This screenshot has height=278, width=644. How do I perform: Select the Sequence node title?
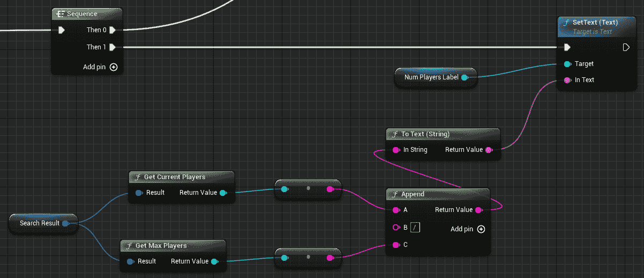pos(82,14)
